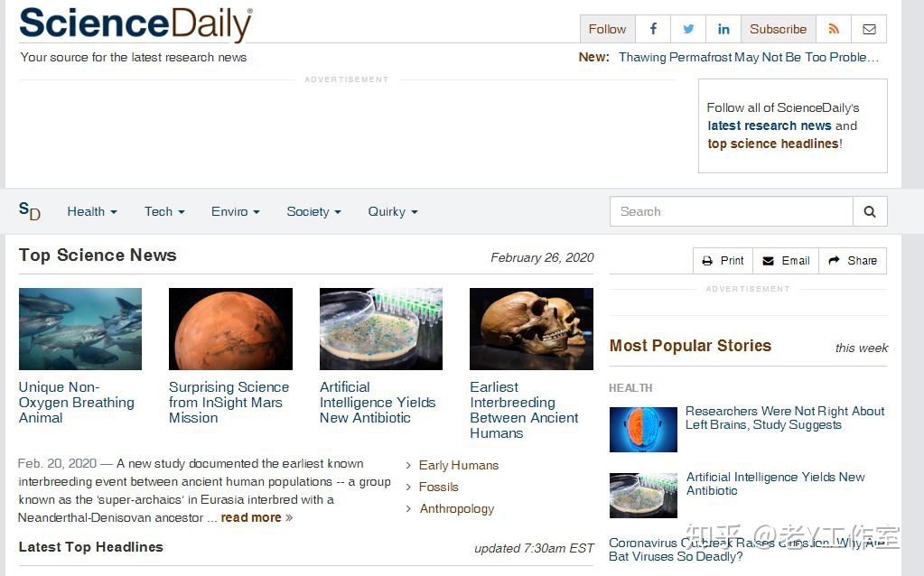The height and width of the screenshot is (576, 924).
Task: Expand the Enviro dropdown menu
Action: [x=235, y=211]
